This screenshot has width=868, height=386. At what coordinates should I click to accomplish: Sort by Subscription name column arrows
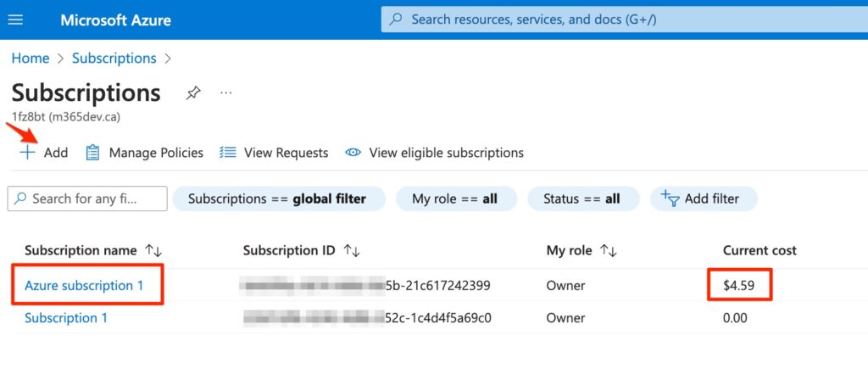pos(153,250)
